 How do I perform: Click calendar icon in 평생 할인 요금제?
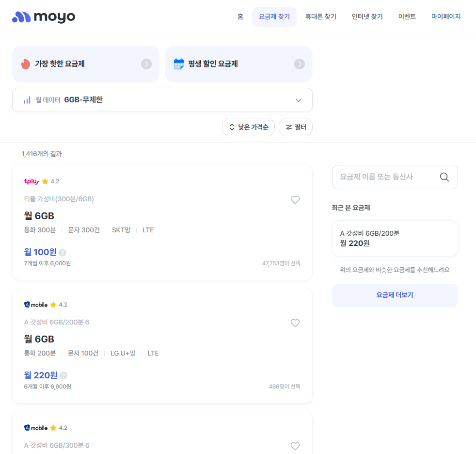(x=178, y=64)
